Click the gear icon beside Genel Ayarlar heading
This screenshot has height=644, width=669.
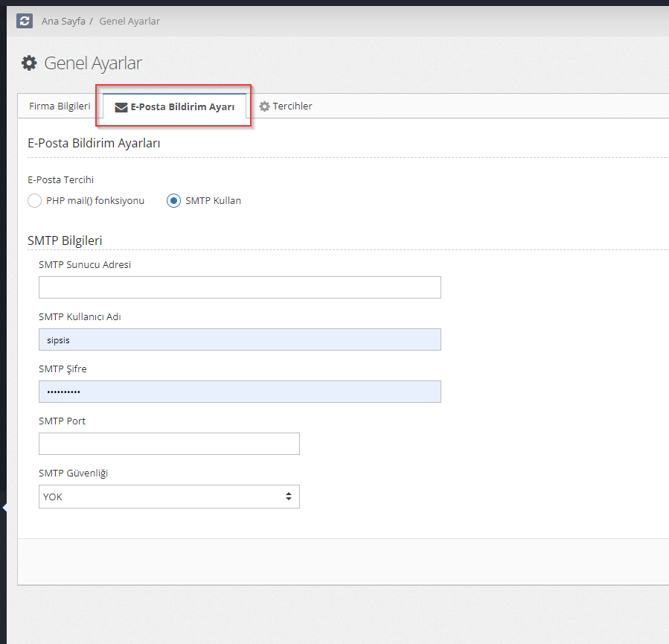tap(29, 63)
